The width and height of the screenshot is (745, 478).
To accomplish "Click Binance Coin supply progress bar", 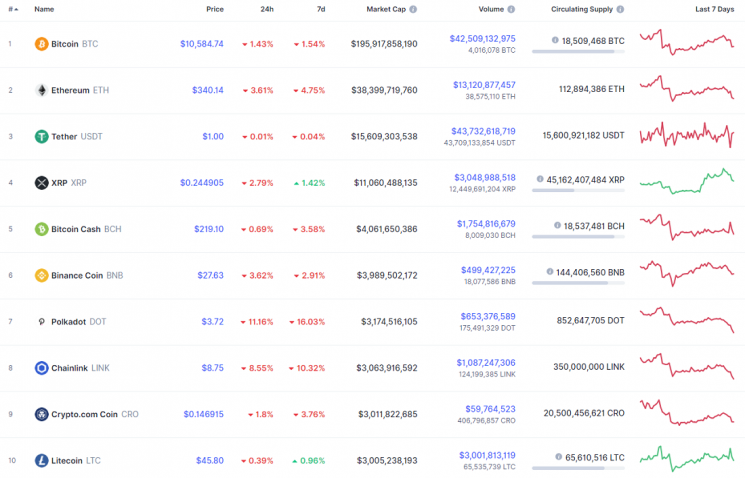I will point(578,283).
